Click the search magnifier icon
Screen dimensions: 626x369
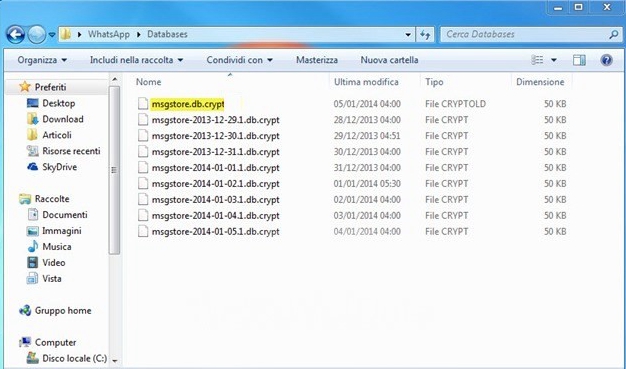614,35
